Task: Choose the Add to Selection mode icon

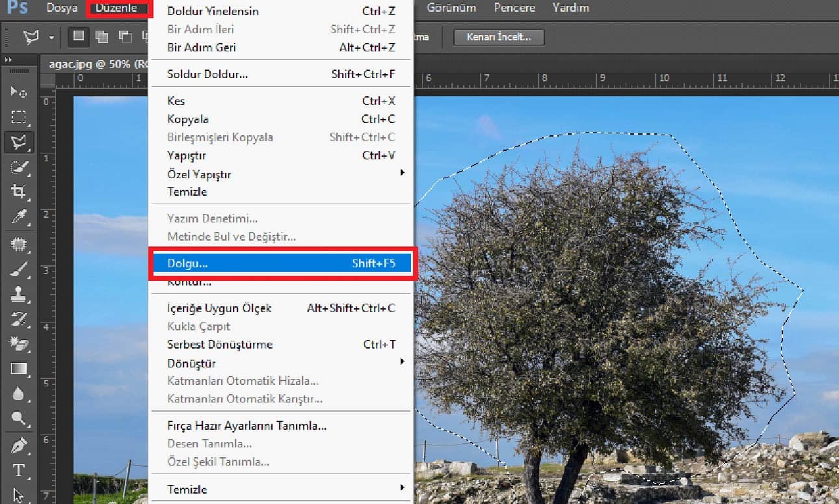Action: [x=101, y=36]
